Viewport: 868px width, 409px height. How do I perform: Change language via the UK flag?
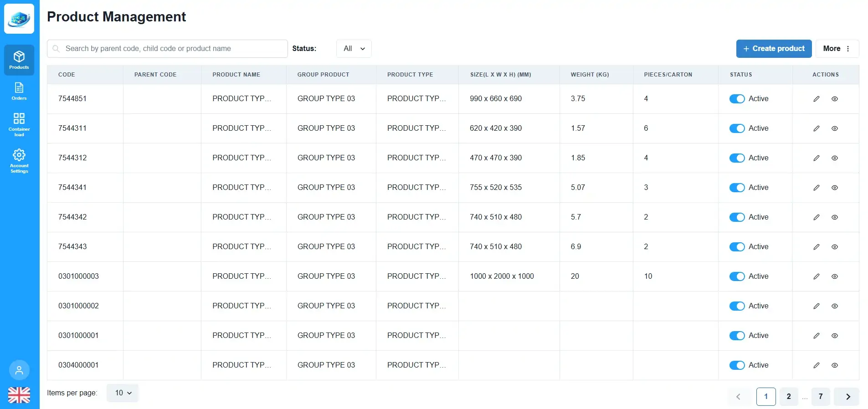click(x=19, y=395)
